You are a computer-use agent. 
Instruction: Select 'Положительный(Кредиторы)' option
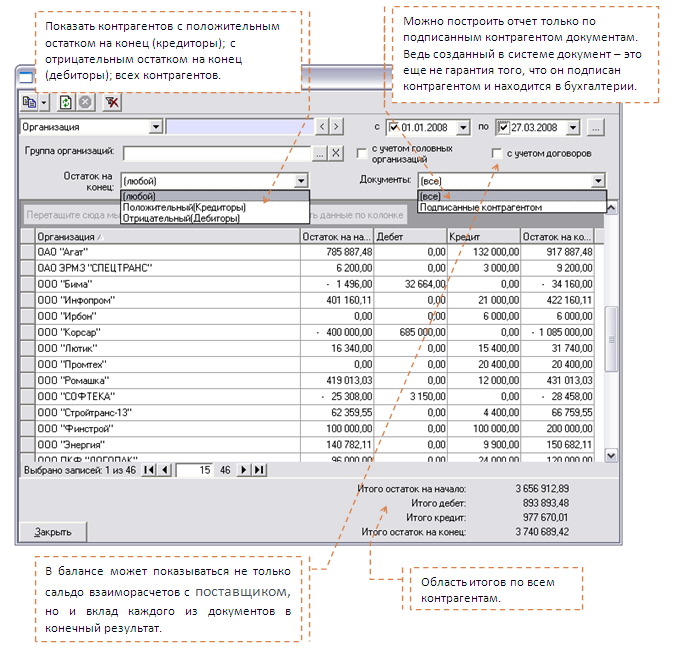215,207
